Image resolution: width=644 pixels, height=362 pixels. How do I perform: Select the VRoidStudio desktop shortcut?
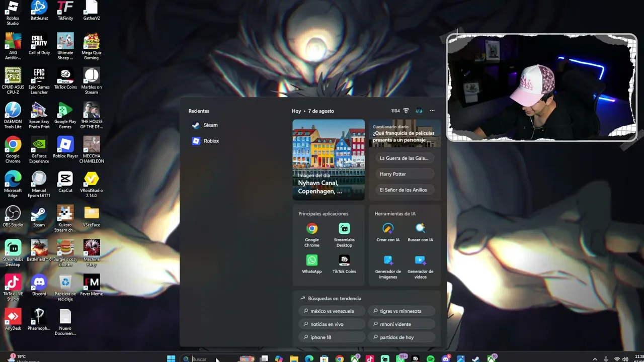point(92,185)
